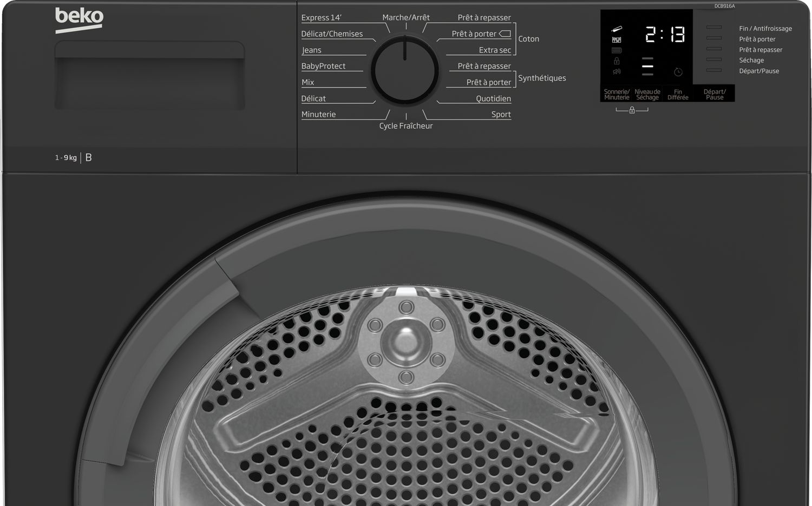Click the Fin / Antifroissage label text
Viewport: 812px width, 506px height.
point(765,28)
